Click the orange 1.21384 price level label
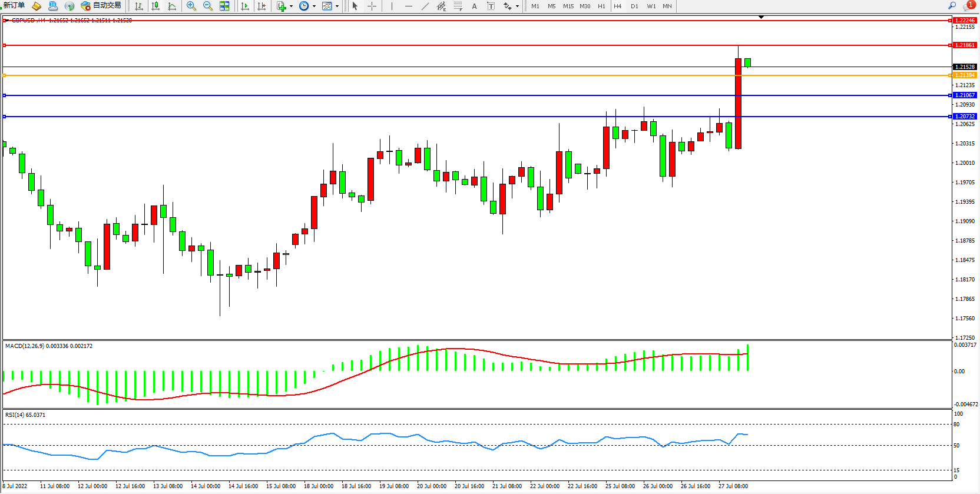The image size is (980, 494). point(965,75)
